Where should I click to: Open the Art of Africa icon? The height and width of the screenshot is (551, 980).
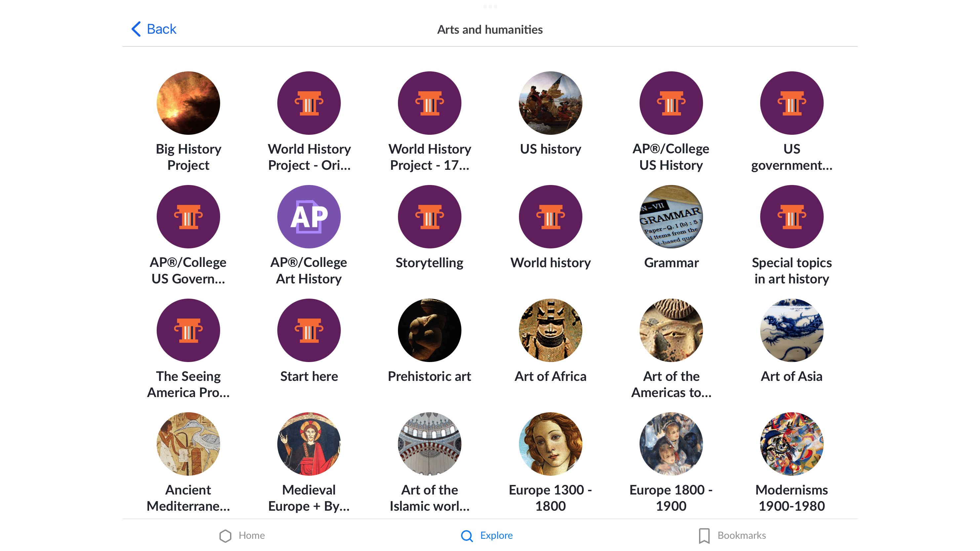coord(550,330)
